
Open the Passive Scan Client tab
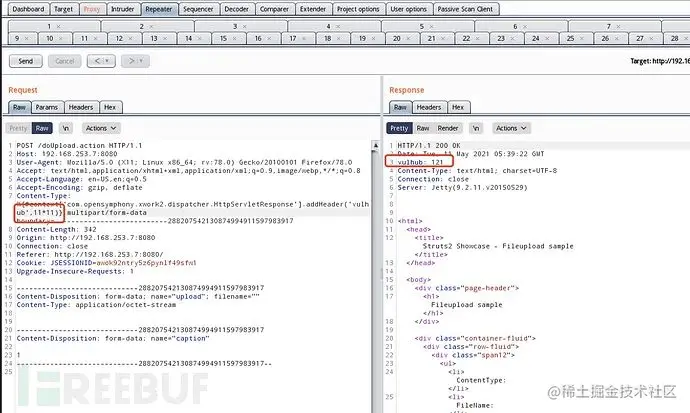pyautogui.click(x=466, y=9)
